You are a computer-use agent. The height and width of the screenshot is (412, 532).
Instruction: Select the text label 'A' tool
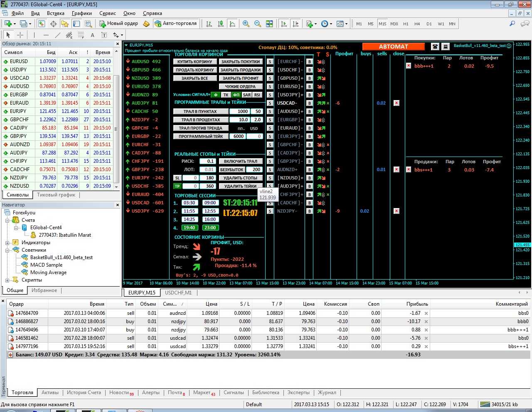point(92,35)
